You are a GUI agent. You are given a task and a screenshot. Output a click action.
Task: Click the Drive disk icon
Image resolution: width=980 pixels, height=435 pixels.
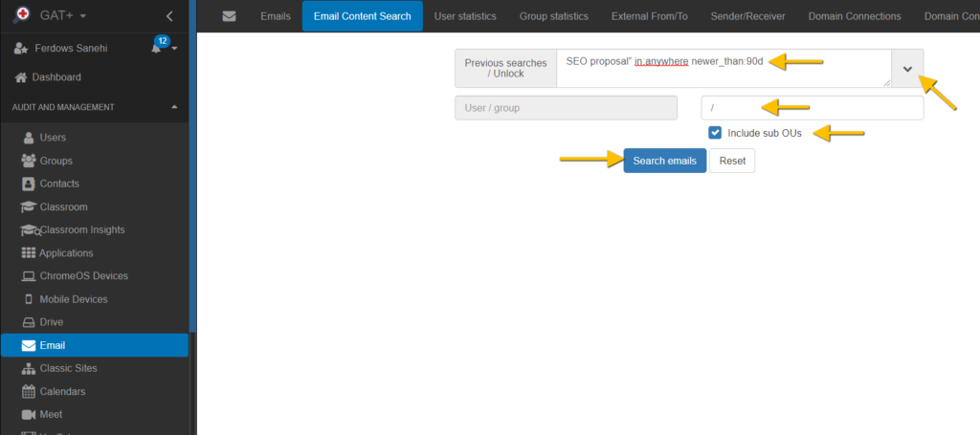pos(28,322)
